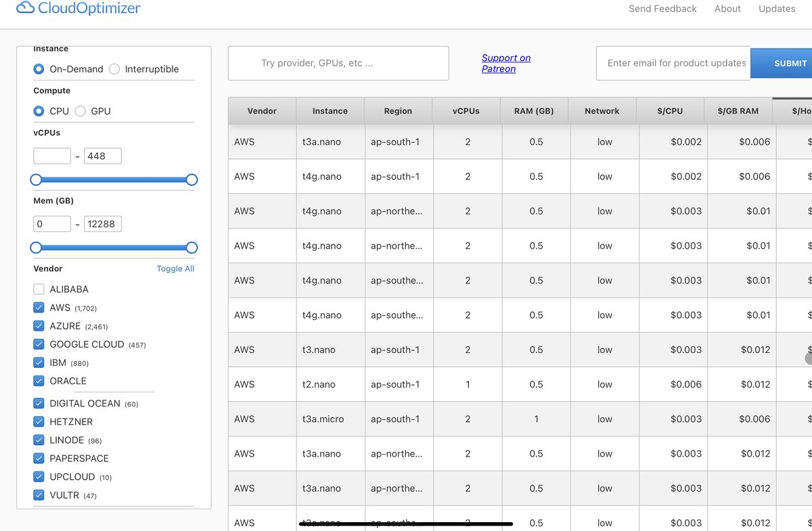
Task: Select the On-Demand radio button
Action: click(x=39, y=69)
